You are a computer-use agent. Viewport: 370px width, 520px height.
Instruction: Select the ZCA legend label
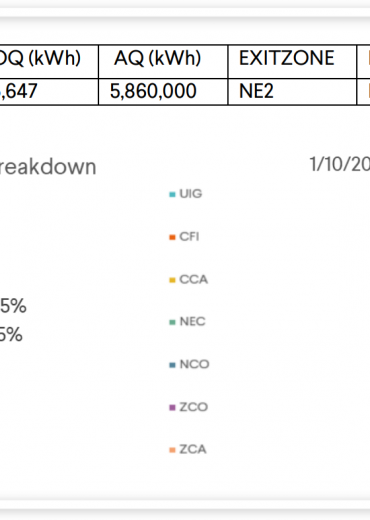point(193,449)
